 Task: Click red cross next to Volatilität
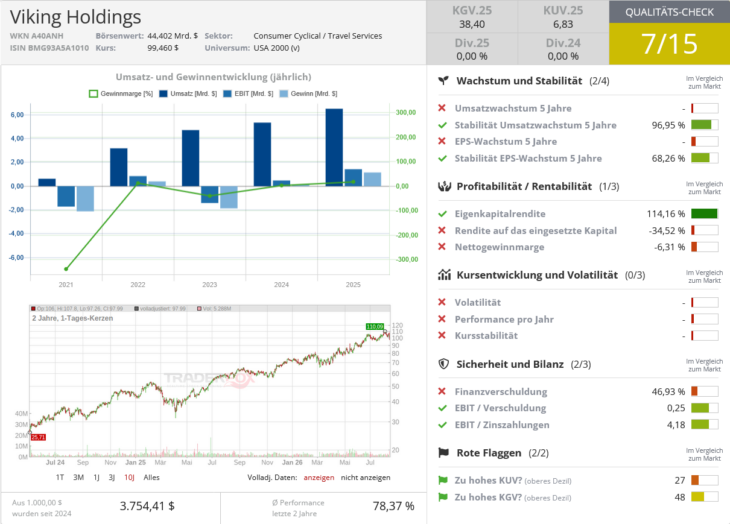(x=442, y=302)
